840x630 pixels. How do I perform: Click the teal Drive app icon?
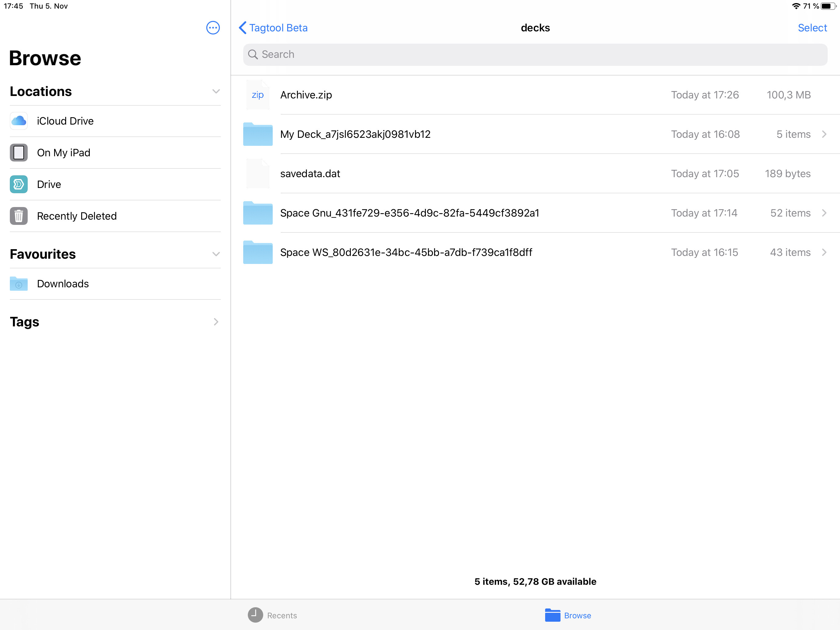click(19, 184)
